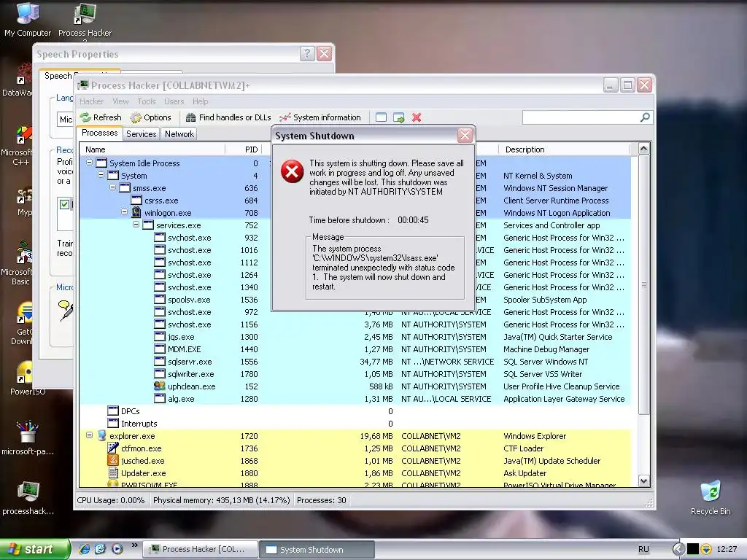Open the Help menu

pyautogui.click(x=200, y=101)
